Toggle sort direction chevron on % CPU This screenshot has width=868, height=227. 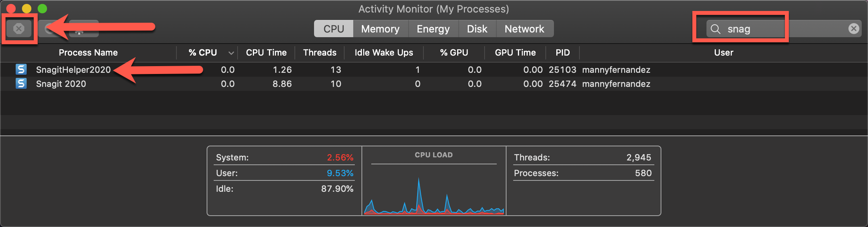231,53
